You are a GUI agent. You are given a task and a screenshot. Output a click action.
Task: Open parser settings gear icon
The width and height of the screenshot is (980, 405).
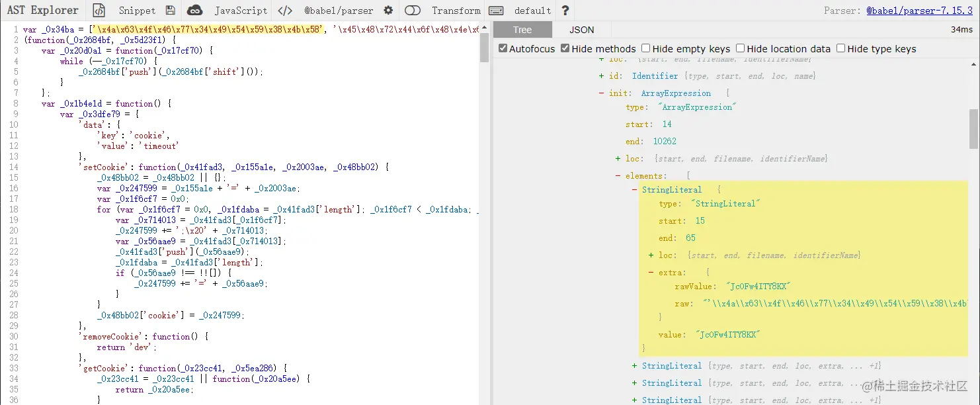388,11
